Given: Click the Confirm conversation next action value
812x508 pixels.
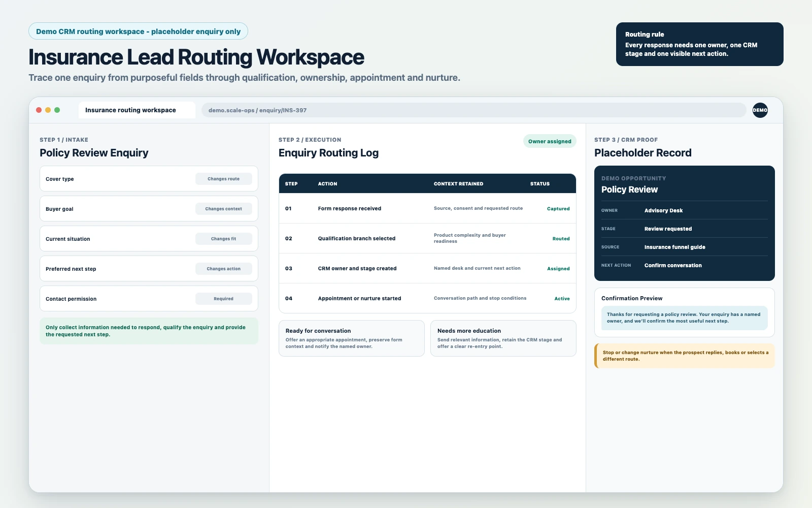Looking at the screenshot, I should click(673, 265).
